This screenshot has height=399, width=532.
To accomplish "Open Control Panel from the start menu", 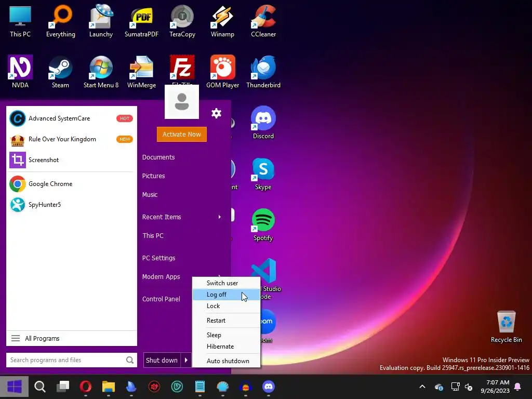I will pyautogui.click(x=161, y=299).
